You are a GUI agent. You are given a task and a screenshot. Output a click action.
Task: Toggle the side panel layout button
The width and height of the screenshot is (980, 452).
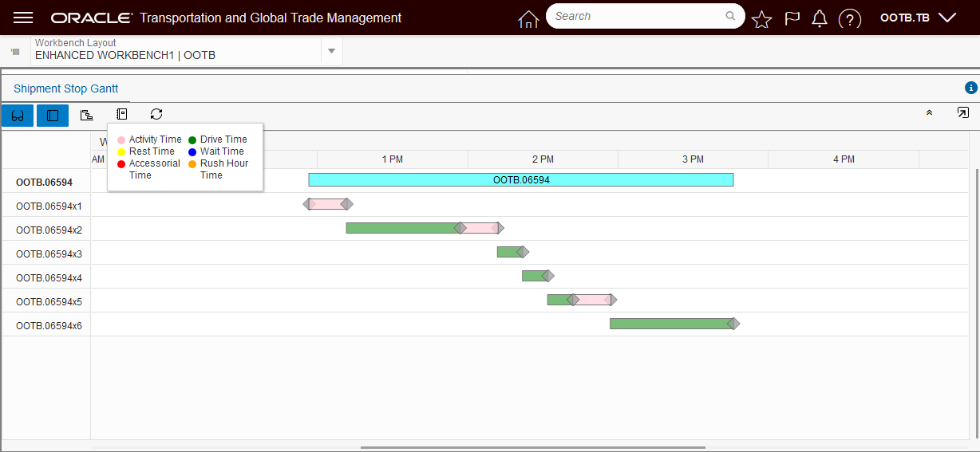tap(53, 116)
